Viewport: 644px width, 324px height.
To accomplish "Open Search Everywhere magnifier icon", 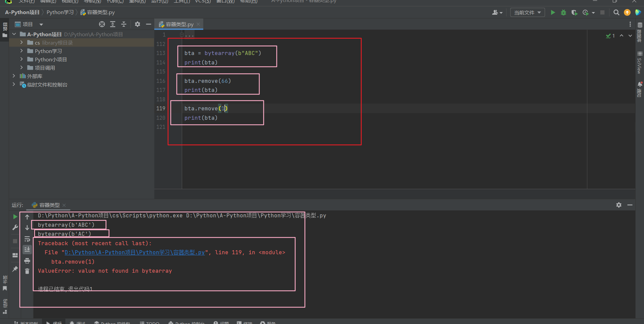I will (x=616, y=13).
